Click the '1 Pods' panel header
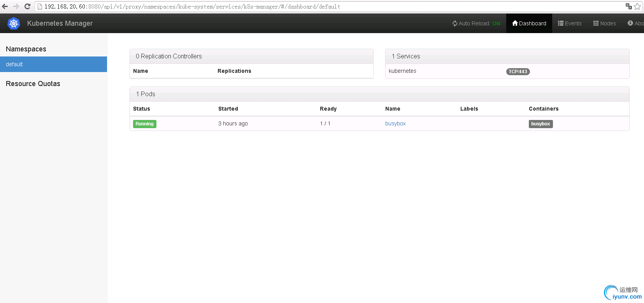The image size is (644, 303). [x=379, y=94]
